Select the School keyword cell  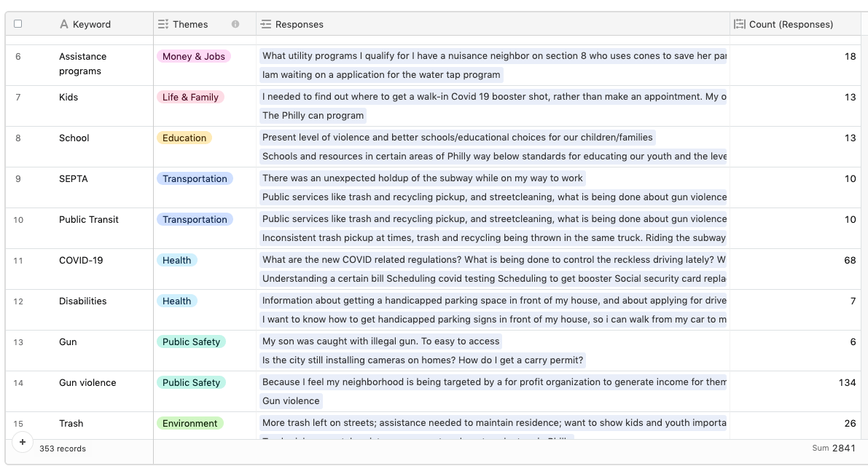[x=103, y=147]
